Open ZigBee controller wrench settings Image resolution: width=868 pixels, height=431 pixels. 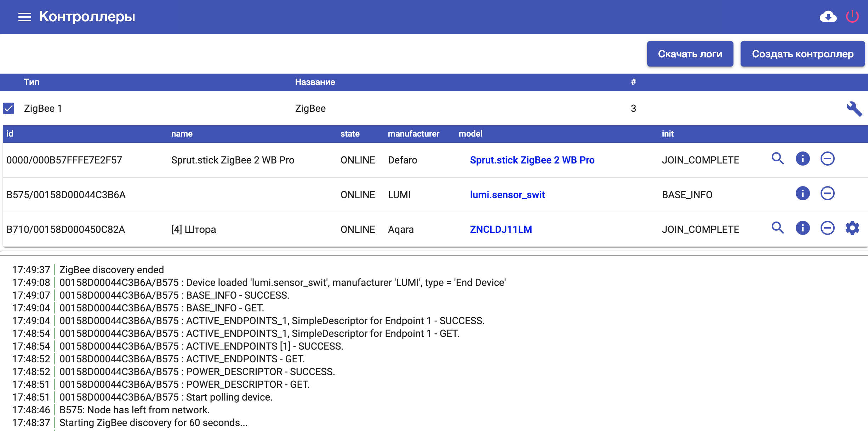854,109
